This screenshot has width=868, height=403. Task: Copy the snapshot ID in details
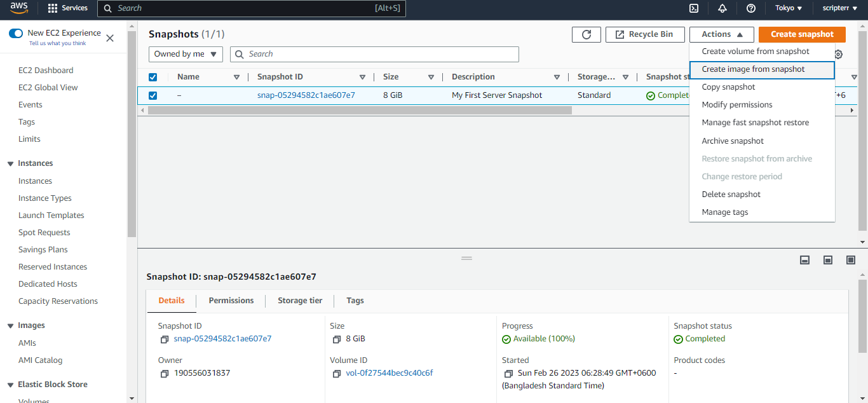coord(165,339)
